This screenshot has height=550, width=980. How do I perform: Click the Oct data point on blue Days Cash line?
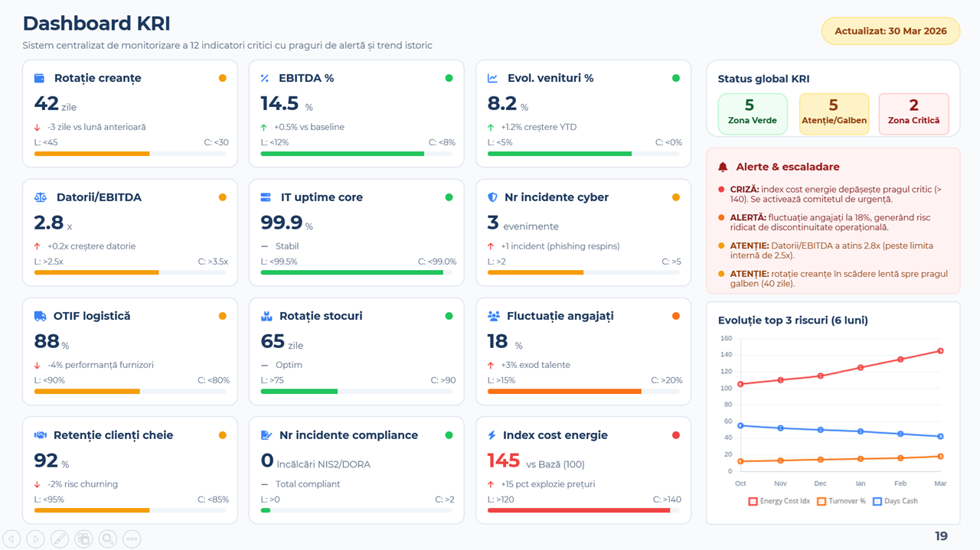[x=740, y=425]
